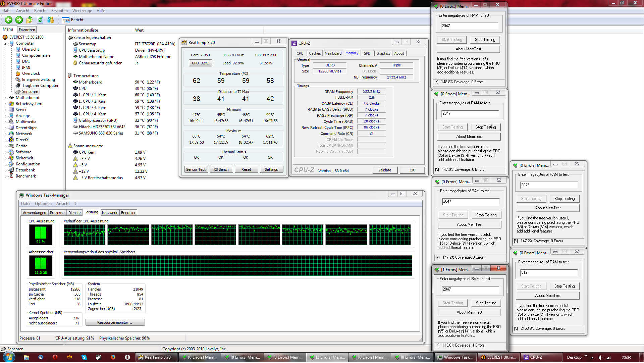644x363 pixels.
Task: Click the users icon in EVEREST toolbar
Action: [51, 20]
